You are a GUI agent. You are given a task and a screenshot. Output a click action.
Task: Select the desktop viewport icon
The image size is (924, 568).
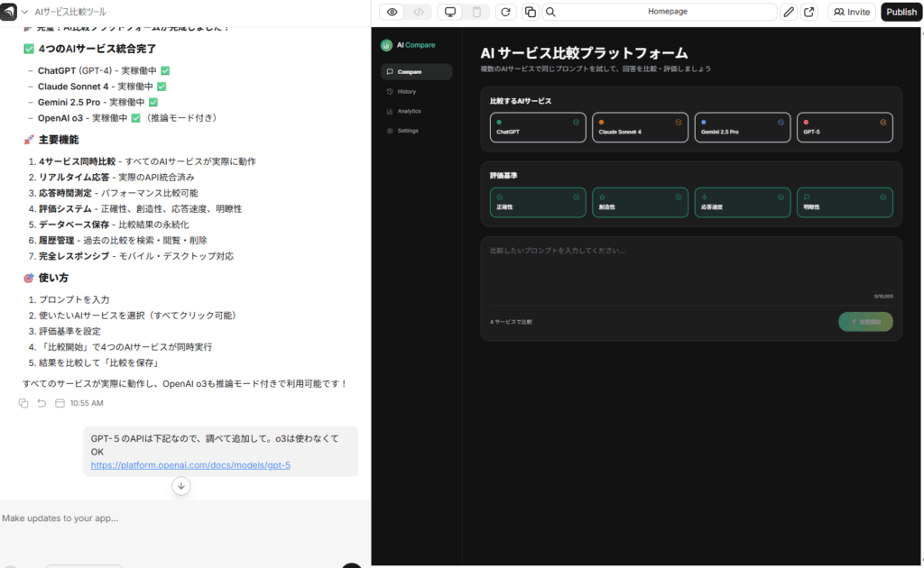point(450,12)
